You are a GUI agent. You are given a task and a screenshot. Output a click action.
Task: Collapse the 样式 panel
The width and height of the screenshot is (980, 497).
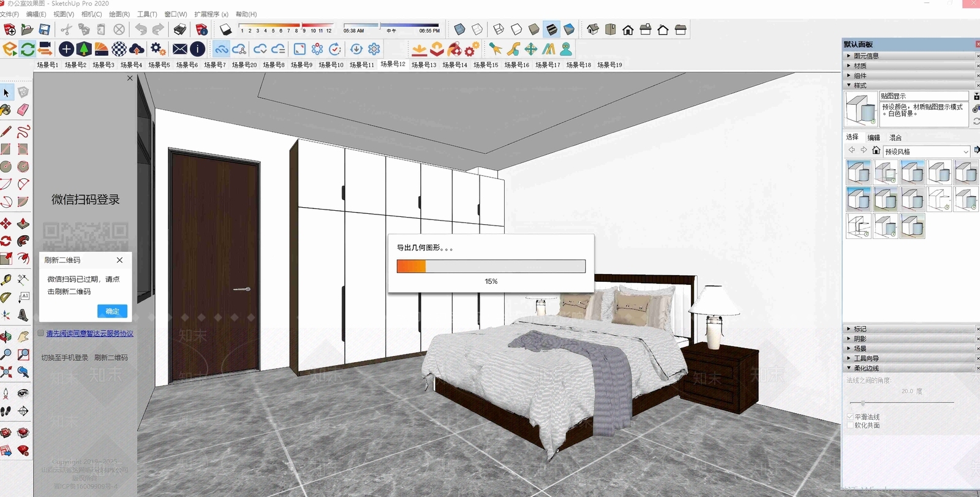click(x=910, y=85)
